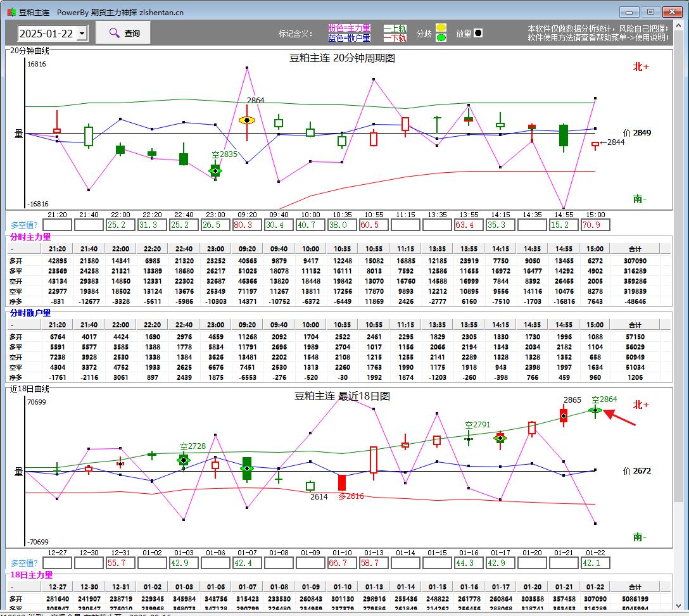Click the 粉色=主力量 legend label
The image size is (689, 616).
coord(349,28)
